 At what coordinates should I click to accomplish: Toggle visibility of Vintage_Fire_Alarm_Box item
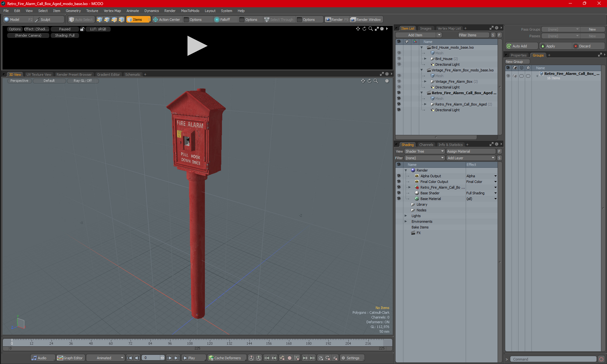pyautogui.click(x=398, y=82)
